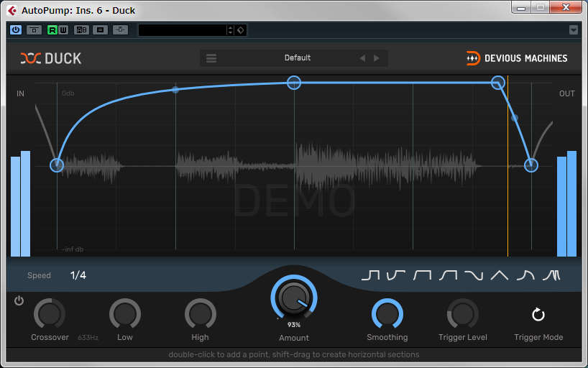This screenshot has width=588, height=368.
Task: Click the OUT level meter
Action: (x=566, y=203)
